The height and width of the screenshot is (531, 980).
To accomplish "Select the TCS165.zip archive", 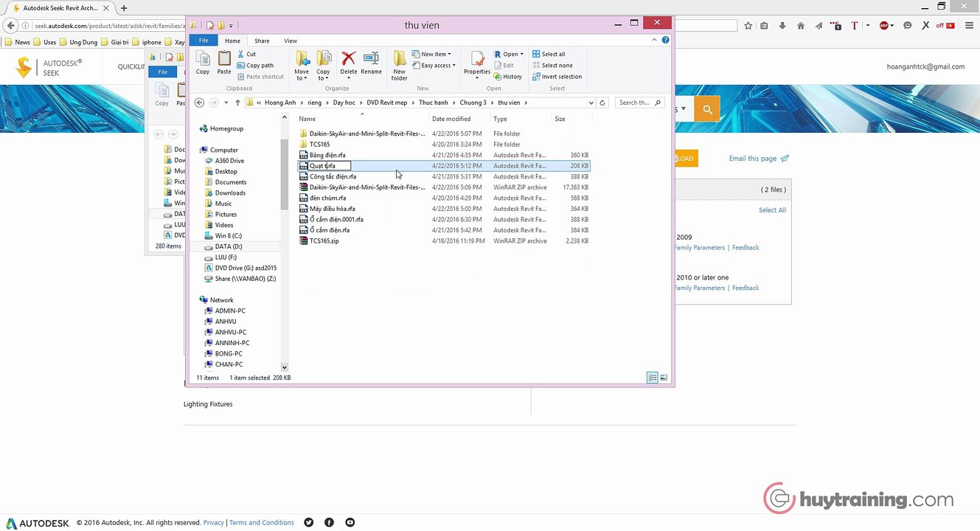I will pos(444,241).
